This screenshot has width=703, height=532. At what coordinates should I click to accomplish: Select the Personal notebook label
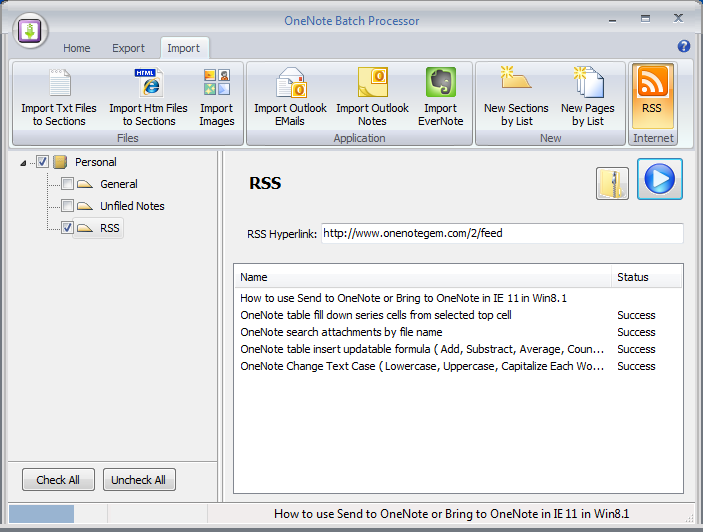tap(95, 162)
